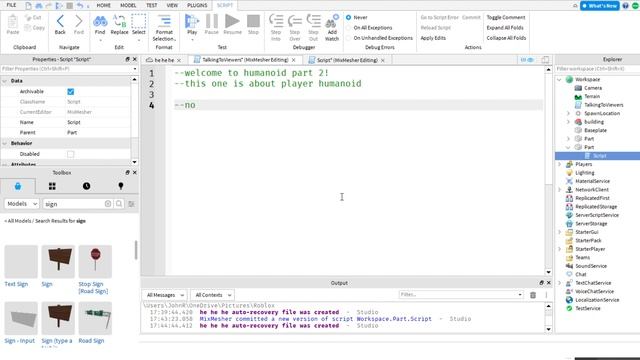
Task: Open All Contexts output dropdown
Action: pyautogui.click(x=212, y=295)
